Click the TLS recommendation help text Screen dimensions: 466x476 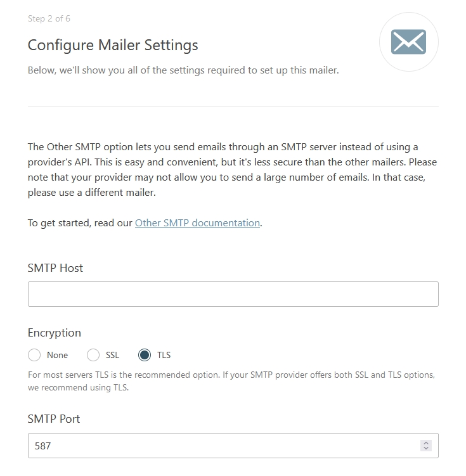click(x=231, y=381)
